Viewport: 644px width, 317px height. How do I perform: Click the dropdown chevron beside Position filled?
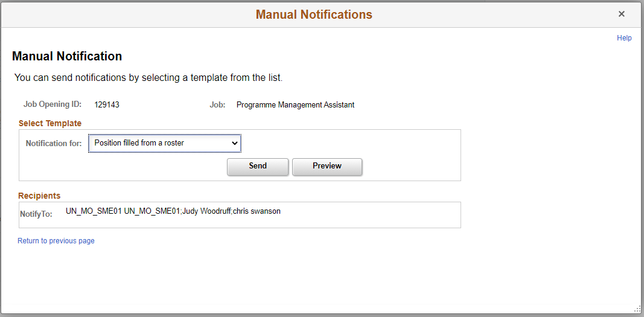tap(235, 143)
